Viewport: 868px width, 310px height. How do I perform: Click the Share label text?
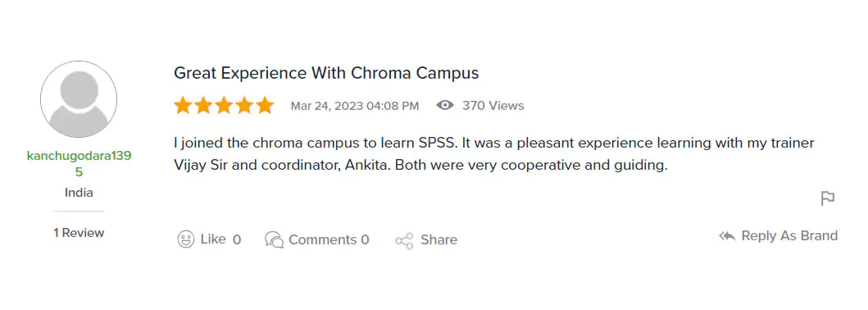coord(439,239)
